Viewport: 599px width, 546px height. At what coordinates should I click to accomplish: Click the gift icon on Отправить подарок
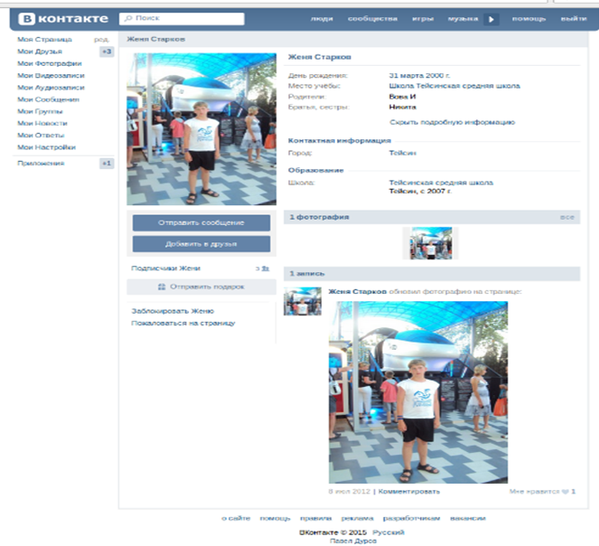click(x=162, y=287)
